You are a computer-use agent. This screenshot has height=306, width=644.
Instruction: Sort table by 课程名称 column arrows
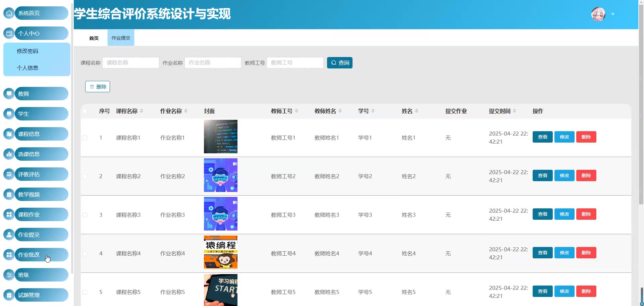click(142, 111)
